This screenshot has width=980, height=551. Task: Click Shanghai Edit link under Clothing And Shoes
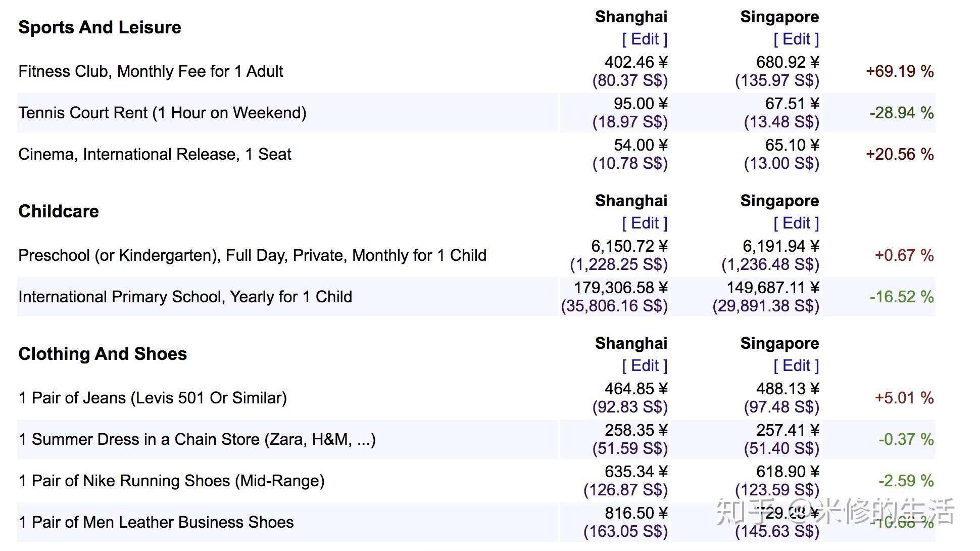[x=645, y=365]
